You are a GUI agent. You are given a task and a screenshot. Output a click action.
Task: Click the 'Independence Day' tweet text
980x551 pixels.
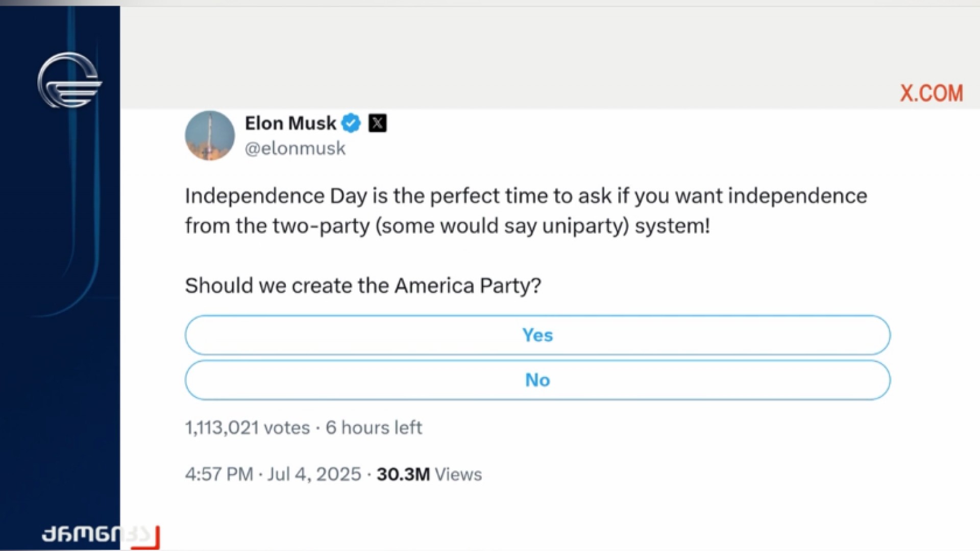(x=276, y=196)
